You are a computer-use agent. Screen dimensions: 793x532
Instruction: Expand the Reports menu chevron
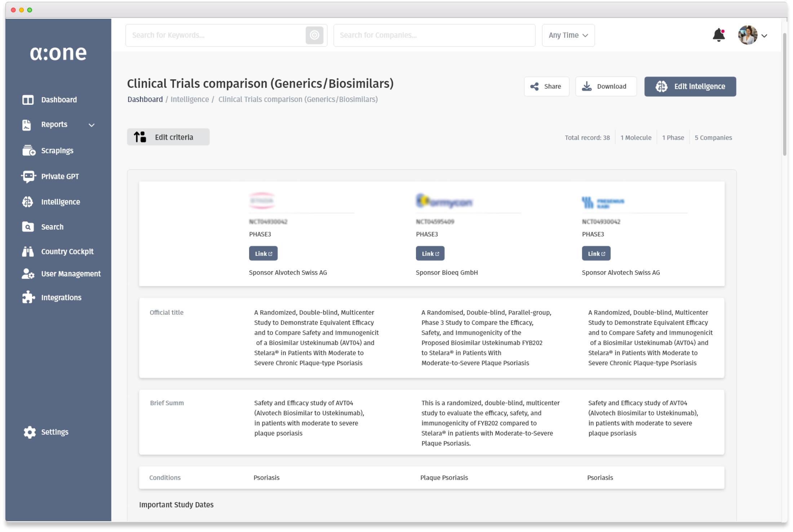pyautogui.click(x=92, y=125)
